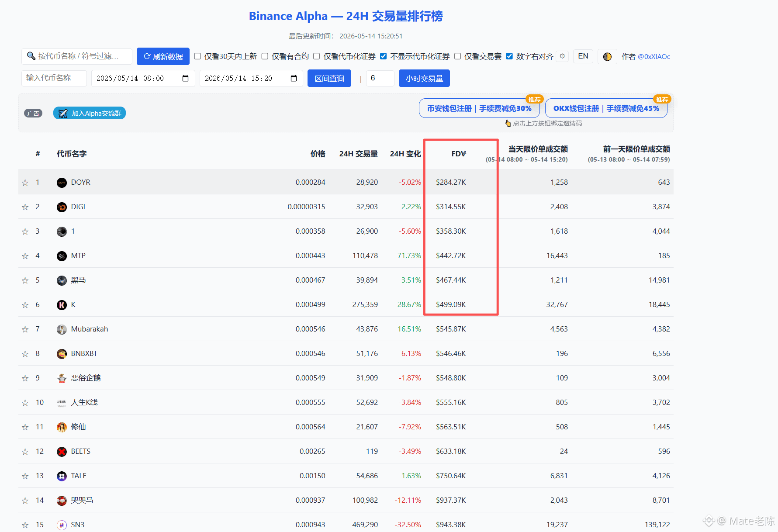Click 区间查询 button
778x532 pixels.
pos(329,78)
